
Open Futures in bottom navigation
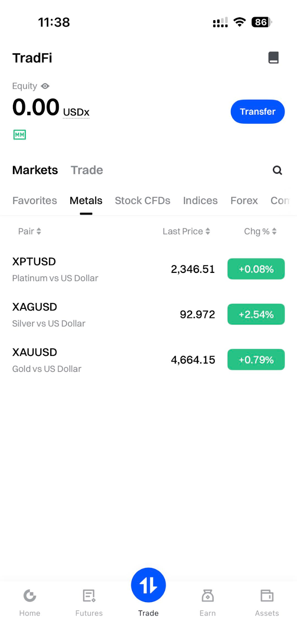point(89,602)
